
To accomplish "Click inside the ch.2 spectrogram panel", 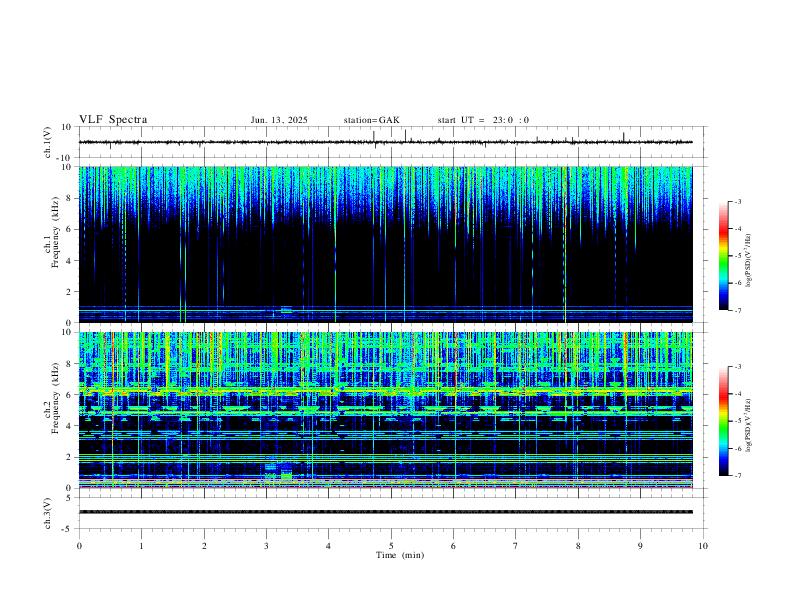I will tap(385, 410).
